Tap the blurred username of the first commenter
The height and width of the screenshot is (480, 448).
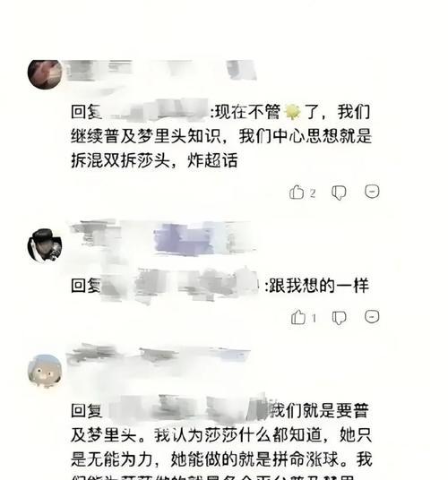(161, 71)
